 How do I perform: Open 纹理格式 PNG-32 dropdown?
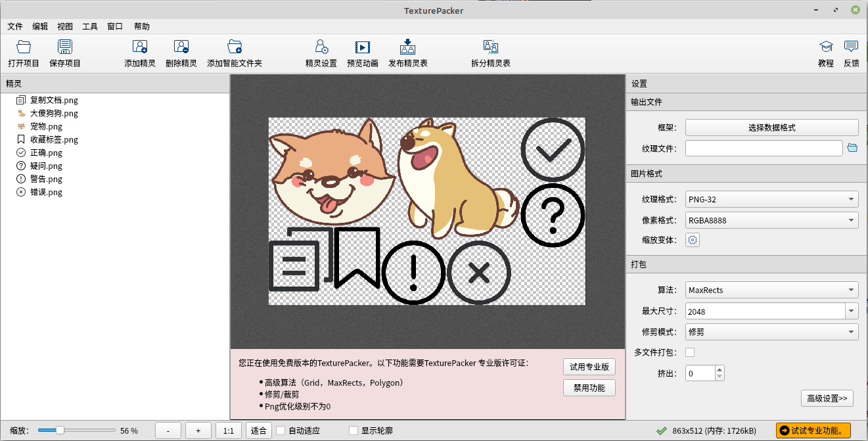click(771, 199)
